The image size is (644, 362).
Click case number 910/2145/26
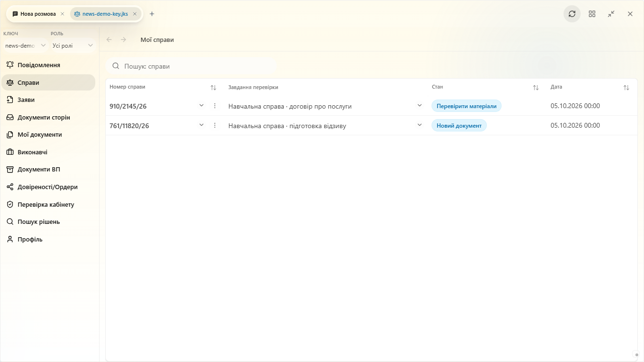[128, 106]
